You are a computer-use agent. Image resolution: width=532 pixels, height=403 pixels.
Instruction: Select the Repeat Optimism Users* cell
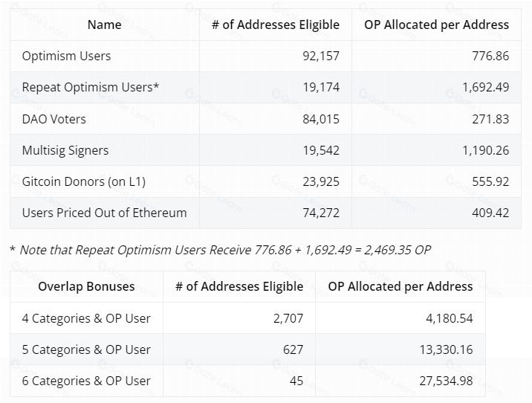pos(91,88)
